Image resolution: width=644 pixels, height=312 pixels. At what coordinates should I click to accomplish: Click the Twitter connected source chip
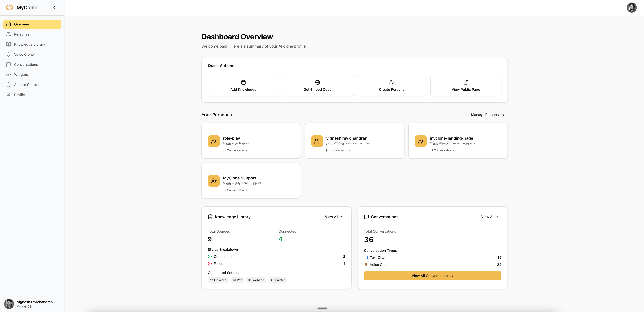click(278, 280)
